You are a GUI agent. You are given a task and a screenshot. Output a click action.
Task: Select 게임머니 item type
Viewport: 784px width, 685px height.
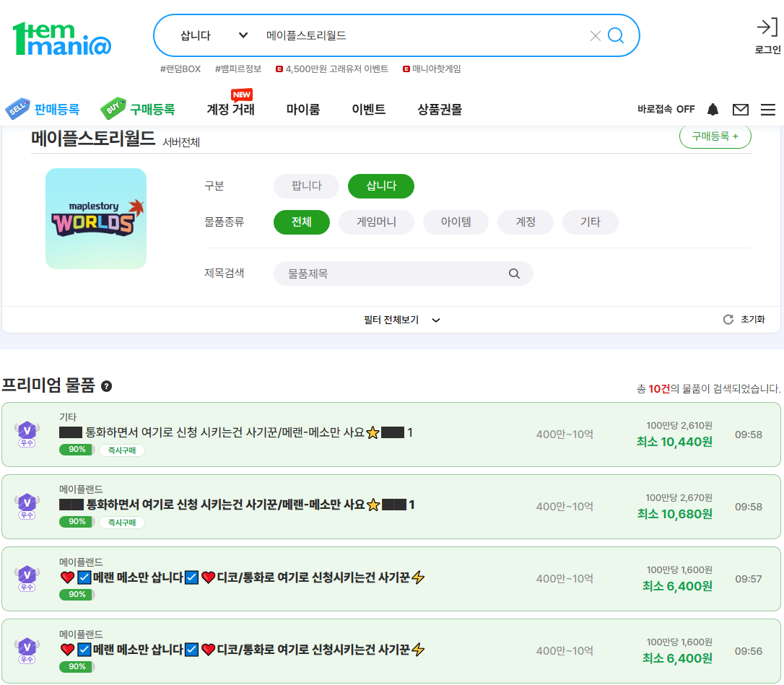pyautogui.click(x=376, y=222)
